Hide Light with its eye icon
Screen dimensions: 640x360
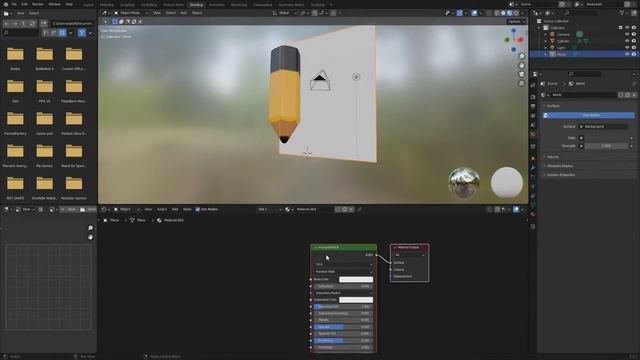(627, 47)
